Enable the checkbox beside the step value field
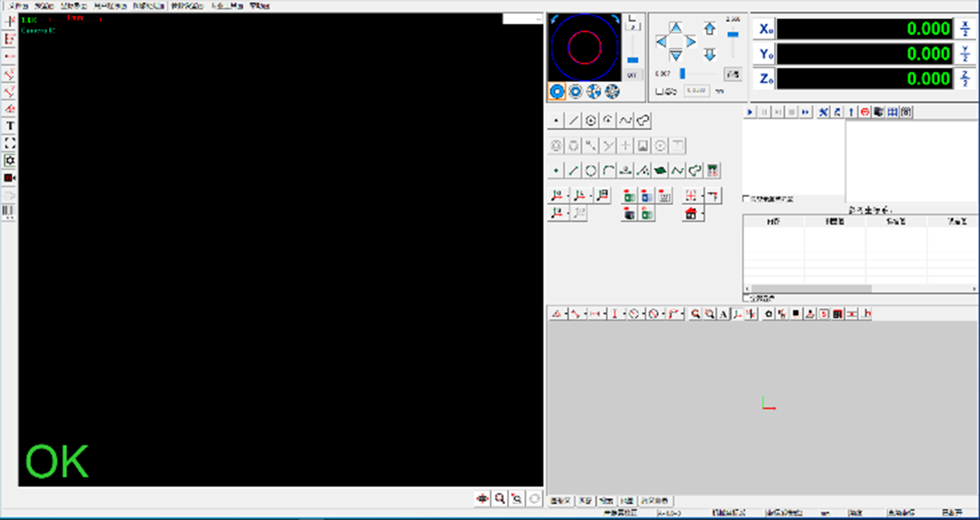This screenshot has width=980, height=520. 659,92
